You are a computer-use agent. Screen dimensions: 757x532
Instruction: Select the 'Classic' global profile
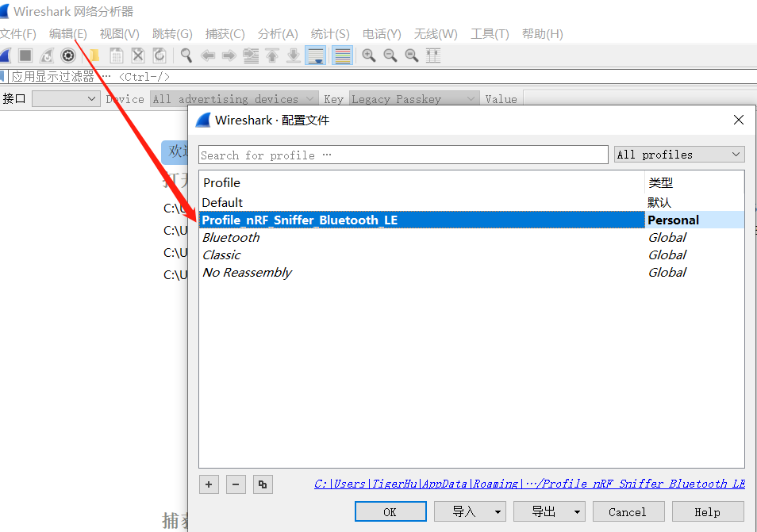click(471, 255)
